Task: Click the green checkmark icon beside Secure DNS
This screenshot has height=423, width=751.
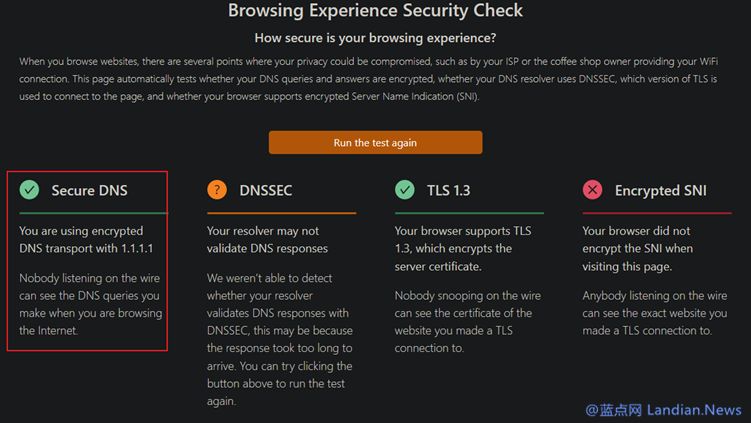Action: [29, 190]
